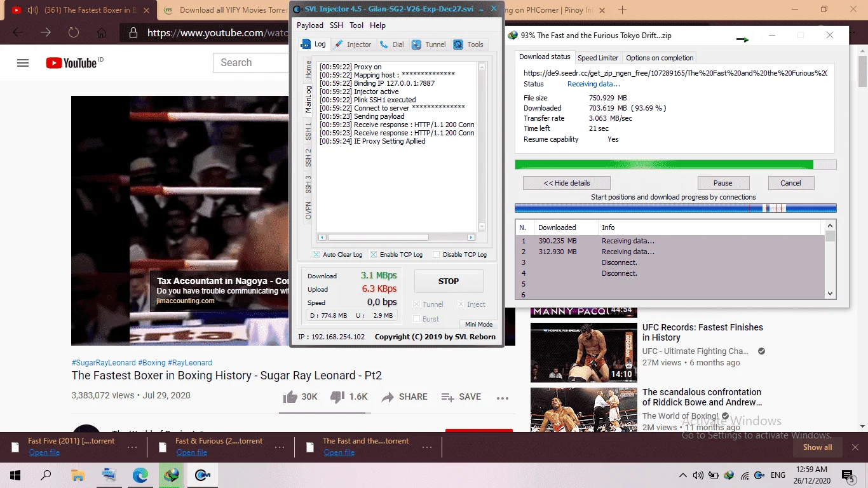Switch SVL Injector to Mini Mode
The image size is (868, 488).
[x=478, y=324]
